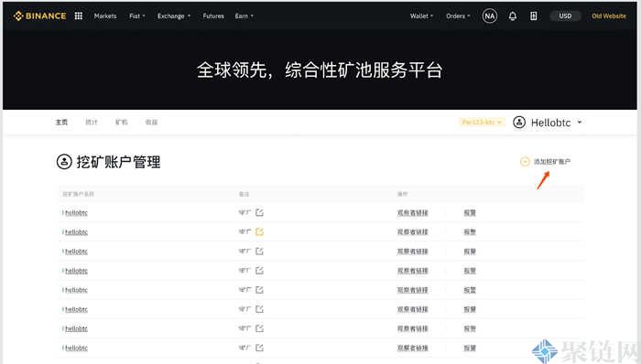Switch to the 主页 tab
This screenshot has width=641, height=364.
[x=61, y=122]
